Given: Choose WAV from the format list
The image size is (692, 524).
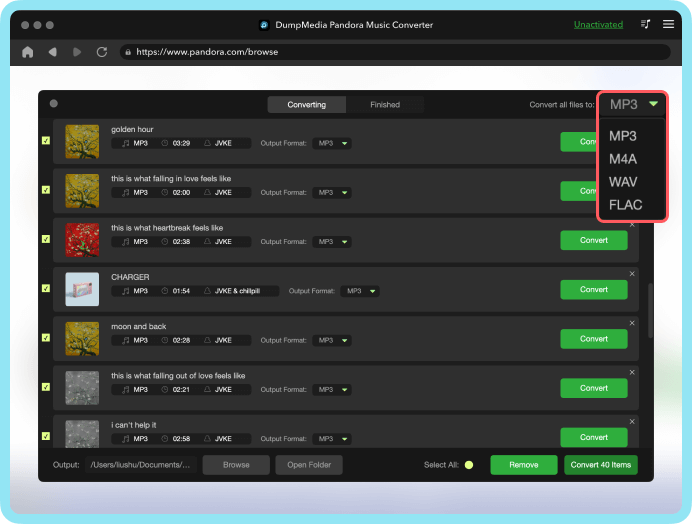Looking at the screenshot, I should pos(623,182).
